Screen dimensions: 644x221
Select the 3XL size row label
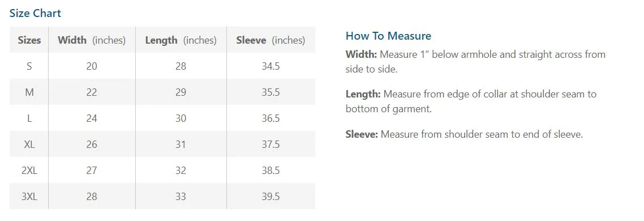29,197
